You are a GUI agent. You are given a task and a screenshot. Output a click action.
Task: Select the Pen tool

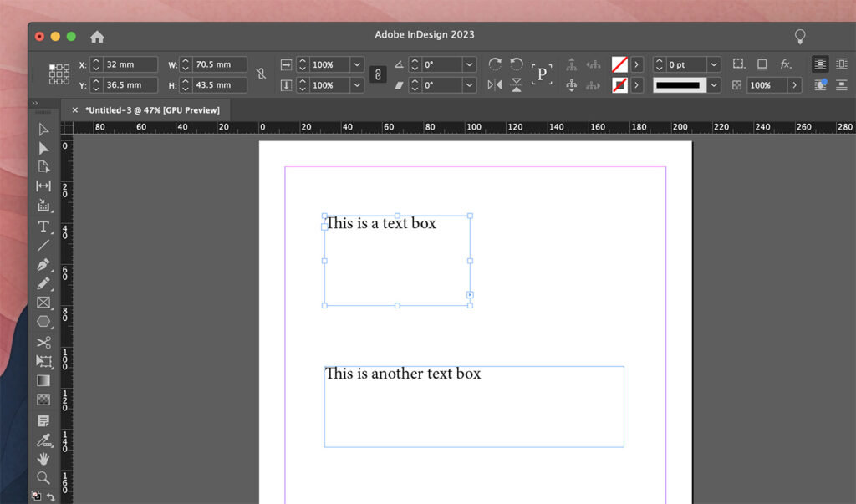click(44, 266)
